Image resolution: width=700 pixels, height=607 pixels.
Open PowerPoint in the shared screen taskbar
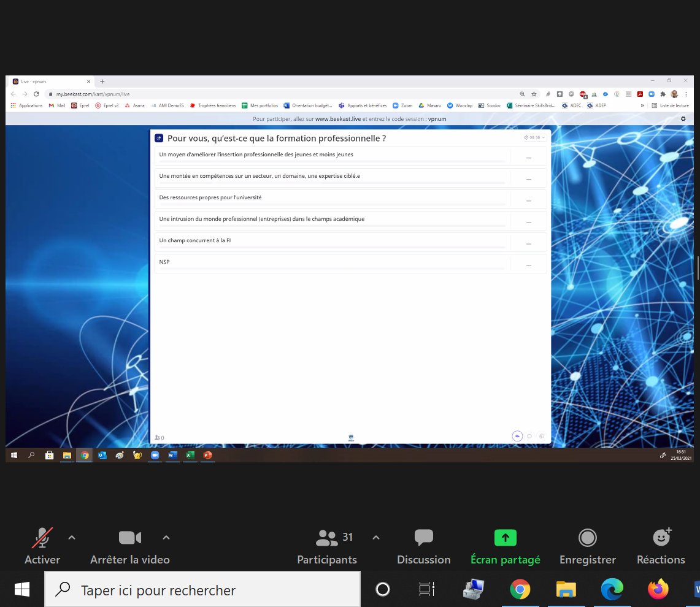[x=207, y=455]
